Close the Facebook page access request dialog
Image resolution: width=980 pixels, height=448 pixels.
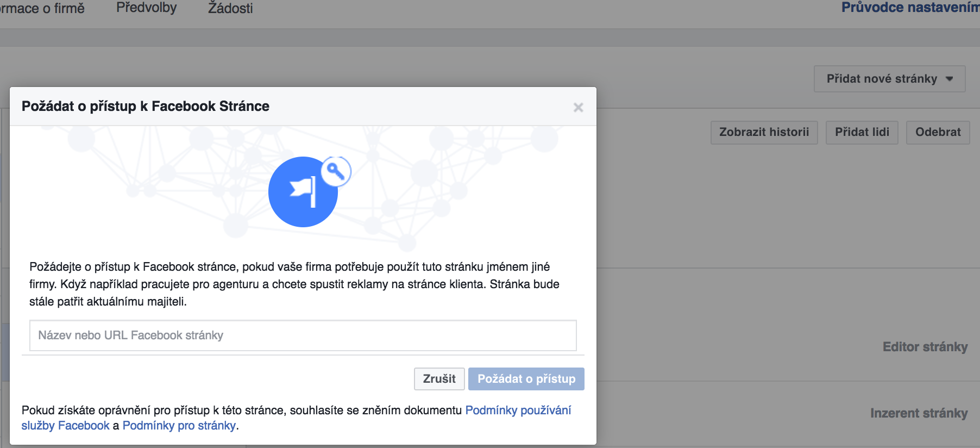tap(578, 107)
